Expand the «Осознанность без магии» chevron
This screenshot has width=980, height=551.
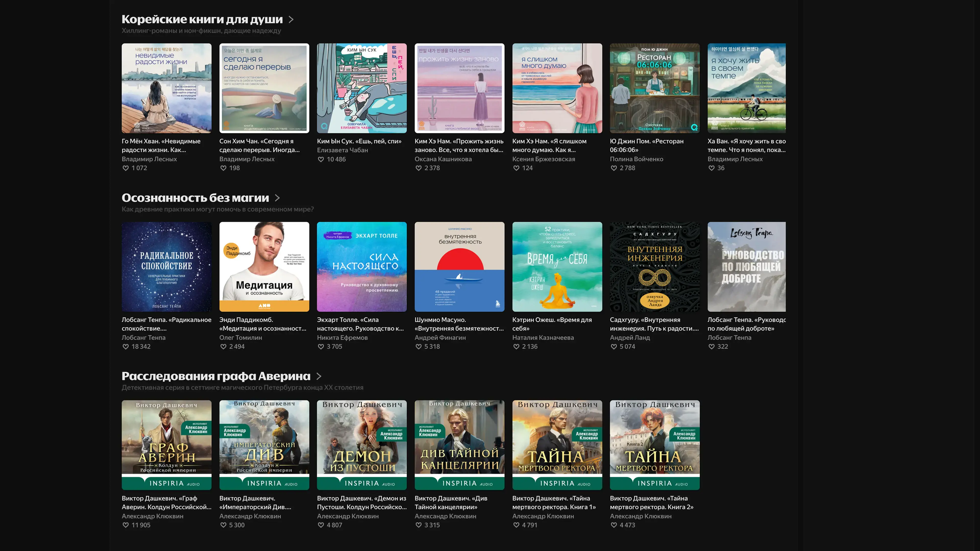pos(277,198)
